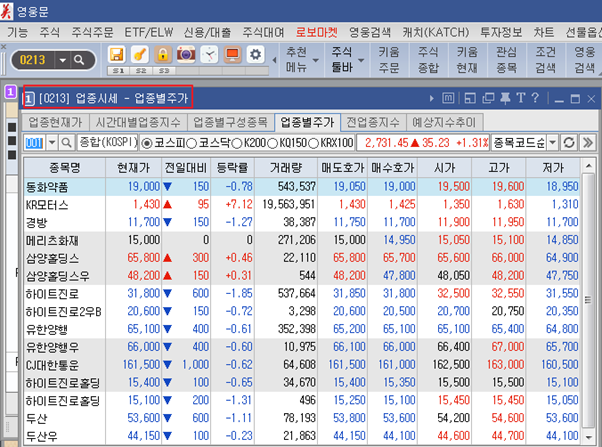Open the ETF/ELW menu
The height and width of the screenshot is (447, 602).
pyautogui.click(x=149, y=32)
